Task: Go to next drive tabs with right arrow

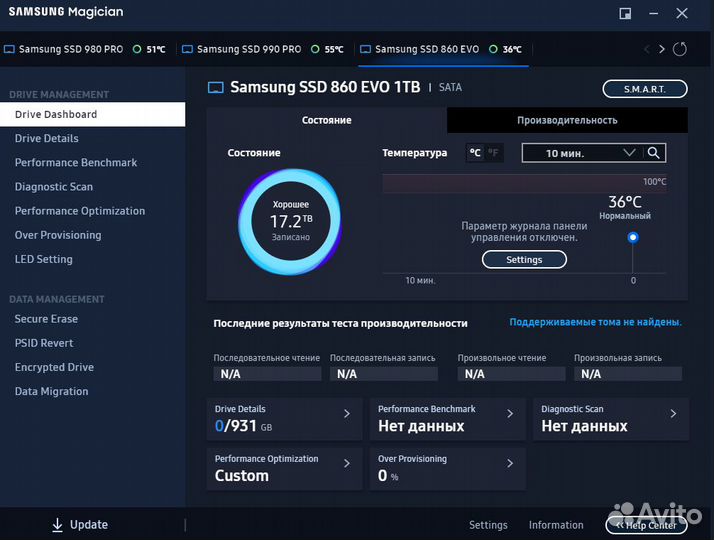Action: tap(662, 49)
